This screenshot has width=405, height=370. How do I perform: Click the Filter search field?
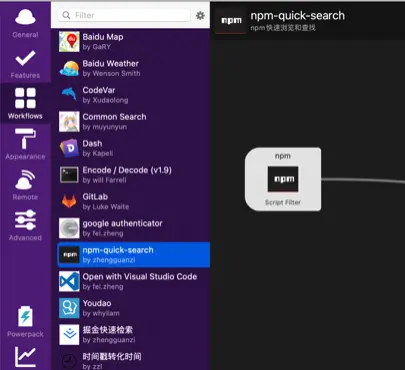coord(124,15)
